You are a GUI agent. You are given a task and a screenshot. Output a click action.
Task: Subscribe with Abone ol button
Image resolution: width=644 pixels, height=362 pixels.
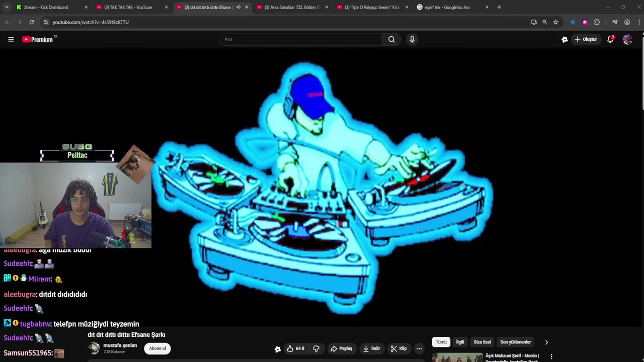point(157,348)
